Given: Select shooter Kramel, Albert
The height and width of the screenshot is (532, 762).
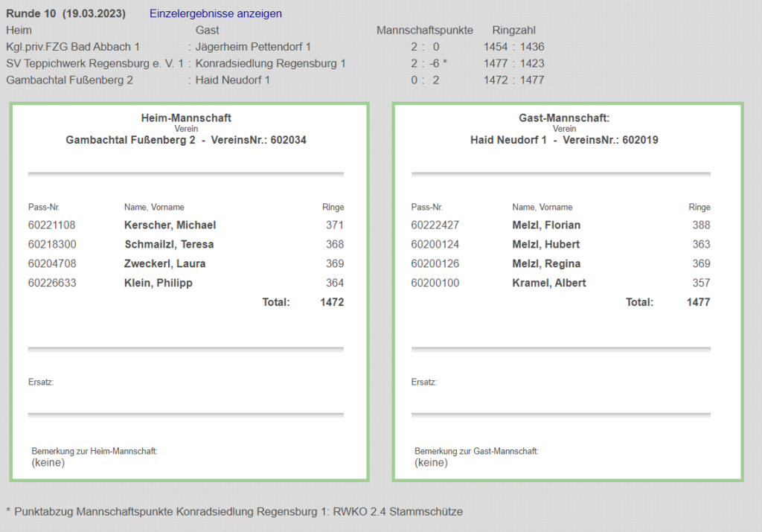Looking at the screenshot, I should coord(549,283).
